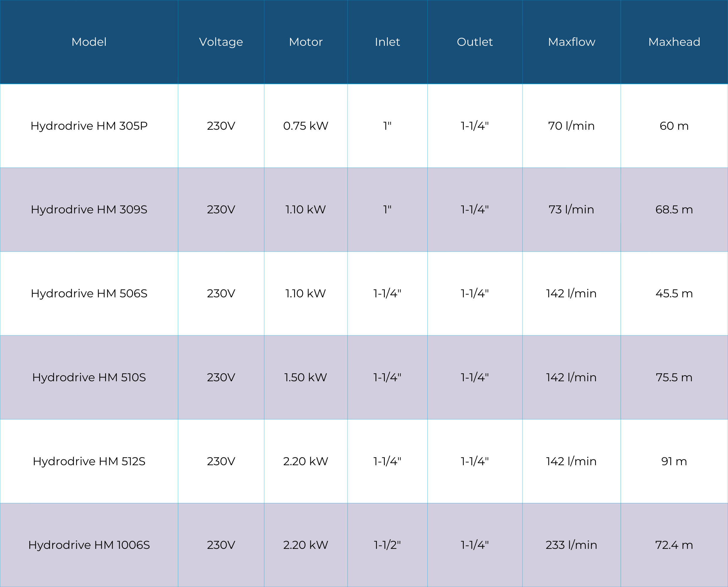Click the Voltage column header
Viewport: 728px width, 587px height.
[221, 42]
